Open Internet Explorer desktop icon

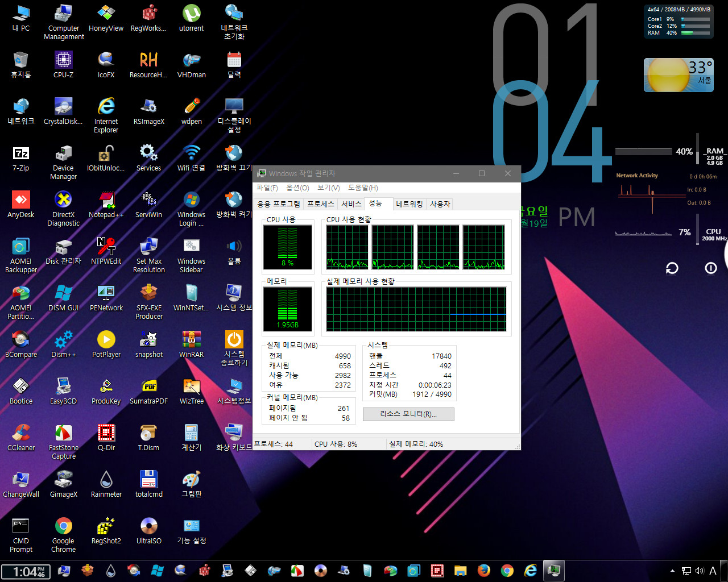[x=106, y=115]
